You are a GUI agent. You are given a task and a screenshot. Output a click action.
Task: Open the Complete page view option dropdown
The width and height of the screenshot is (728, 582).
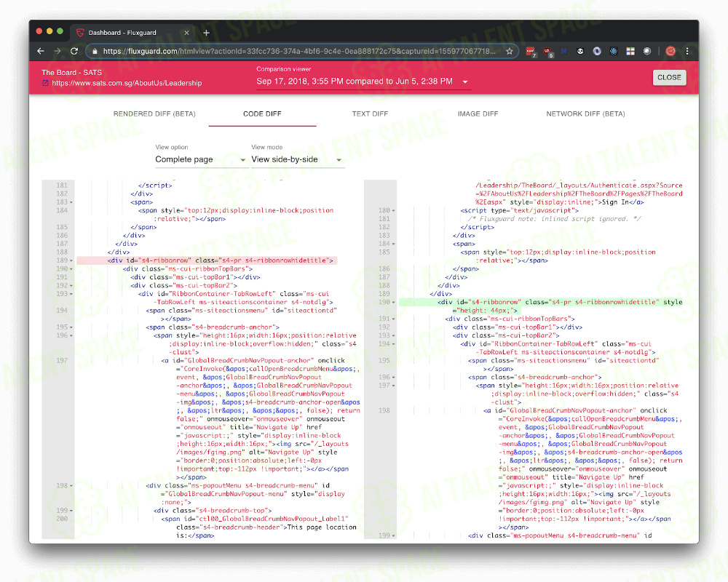point(200,159)
